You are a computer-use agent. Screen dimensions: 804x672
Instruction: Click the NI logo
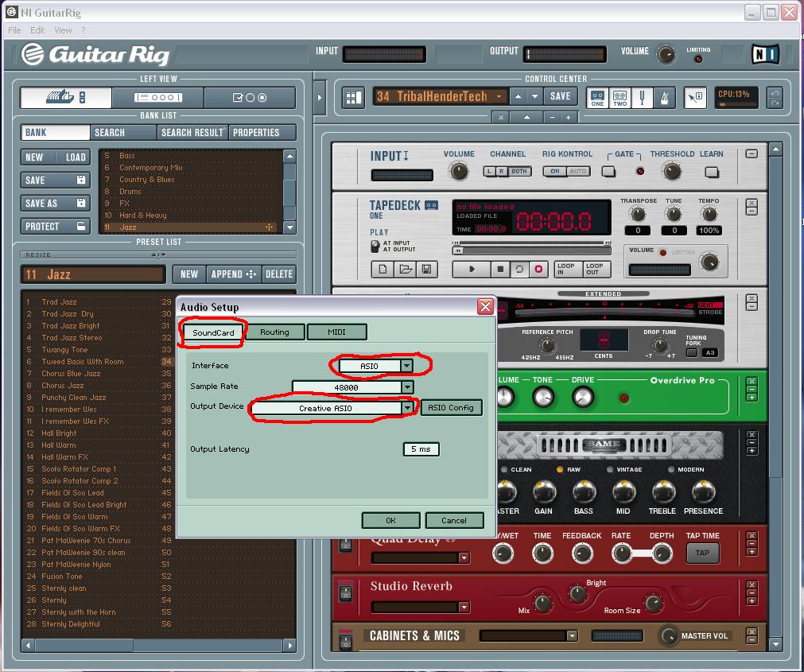pyautogui.click(x=766, y=54)
